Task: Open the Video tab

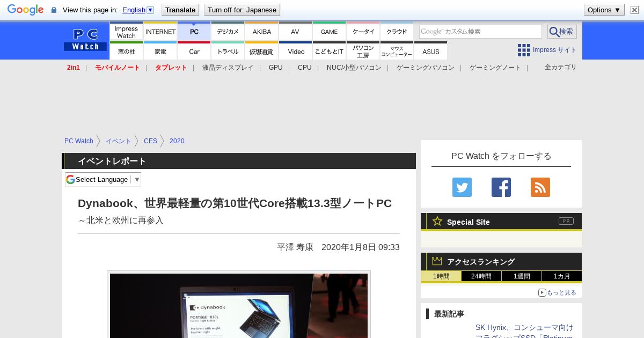Action: (x=296, y=51)
